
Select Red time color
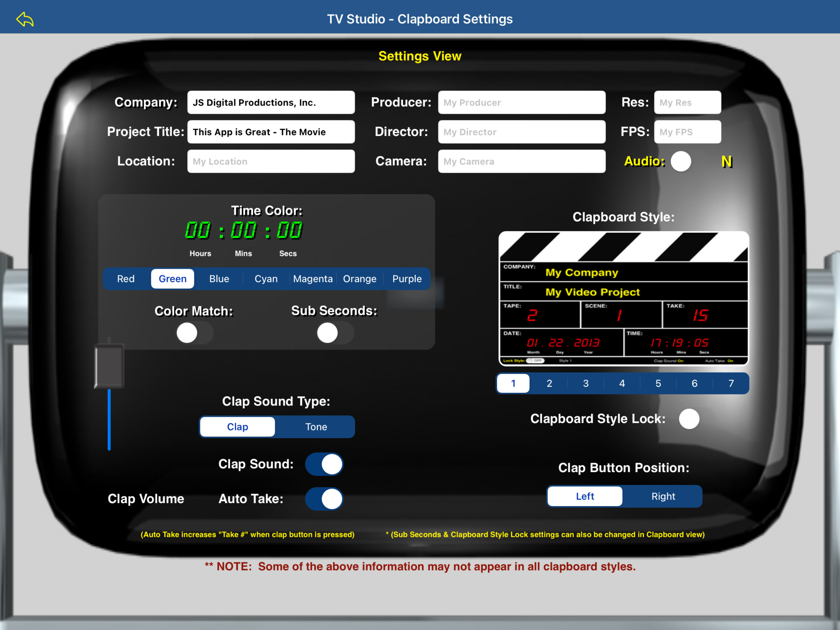(x=125, y=278)
